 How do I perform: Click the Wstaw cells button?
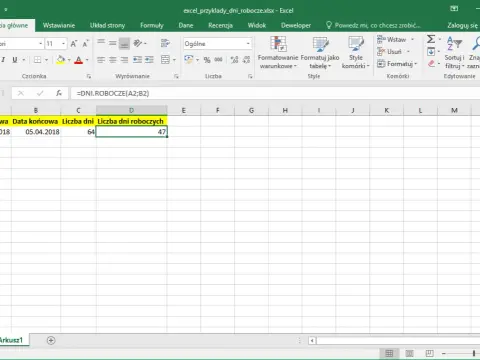tap(392, 40)
